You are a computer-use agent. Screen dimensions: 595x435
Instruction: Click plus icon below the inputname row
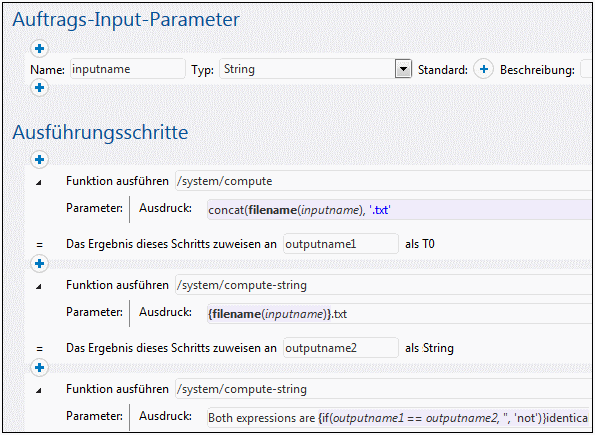tap(39, 88)
